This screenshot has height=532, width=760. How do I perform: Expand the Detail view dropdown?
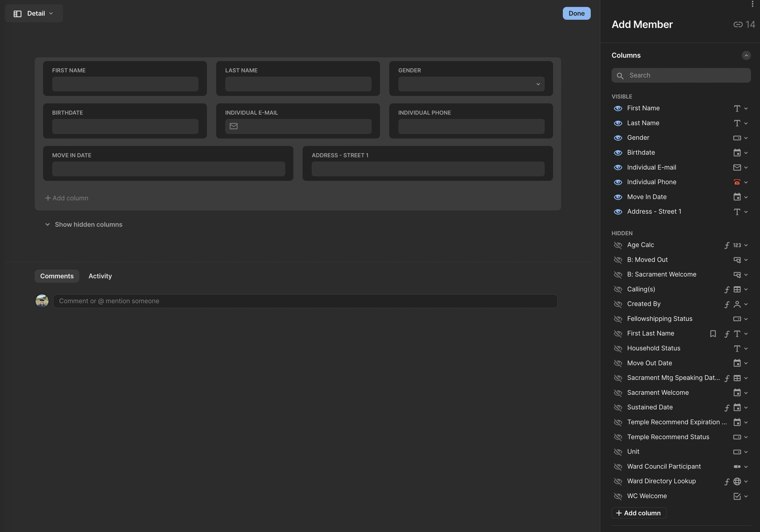[51, 14]
